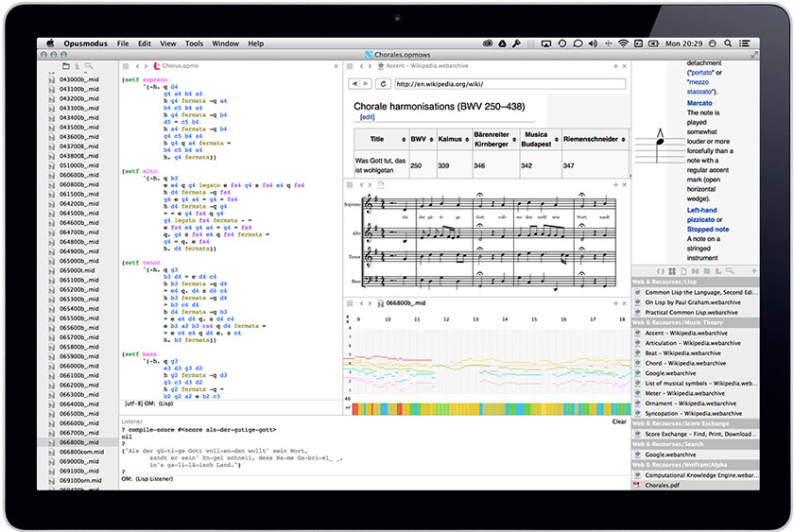
Task: Click the volume icon in menu bar
Action: pyautogui.click(x=593, y=43)
